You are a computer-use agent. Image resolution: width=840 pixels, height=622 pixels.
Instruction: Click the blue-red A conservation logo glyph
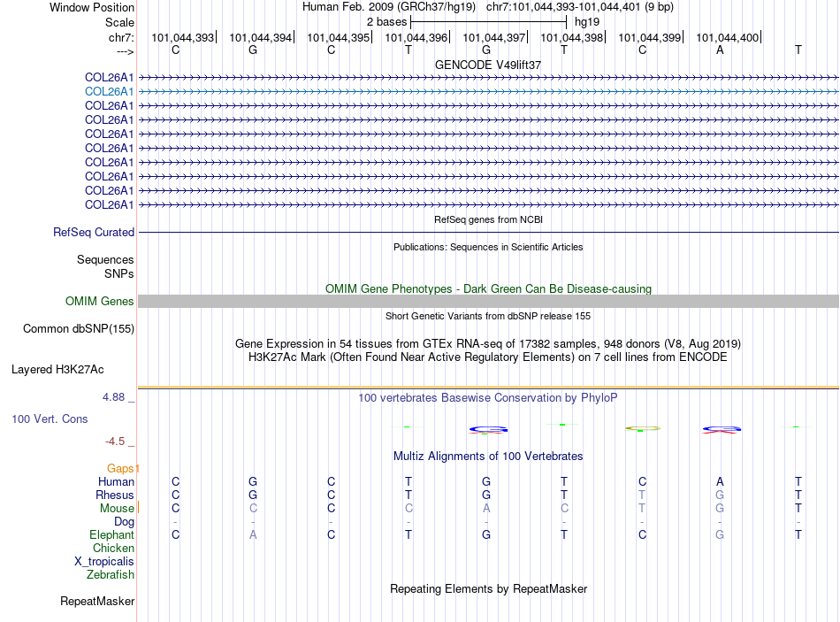tap(722, 429)
